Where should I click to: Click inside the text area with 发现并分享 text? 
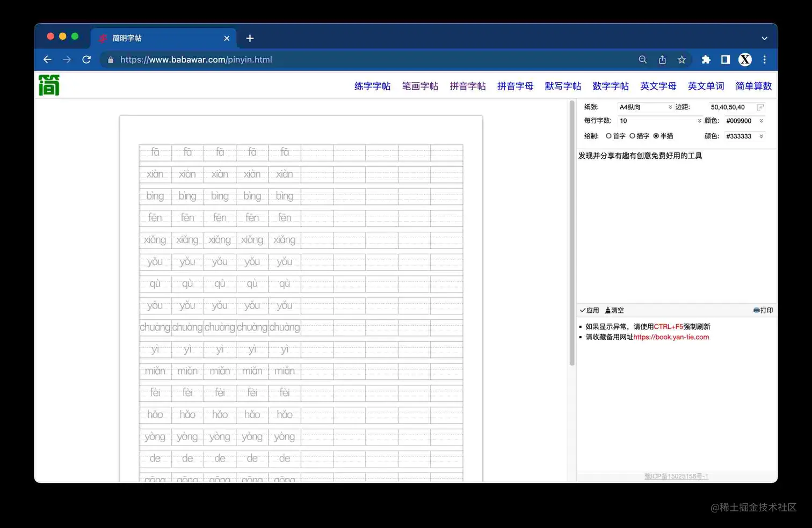(x=676, y=225)
